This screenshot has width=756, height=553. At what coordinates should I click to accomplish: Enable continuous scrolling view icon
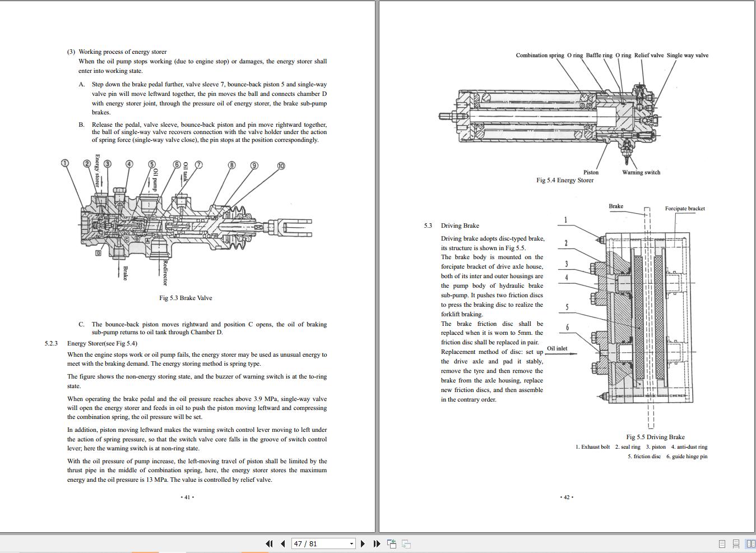pos(735,543)
